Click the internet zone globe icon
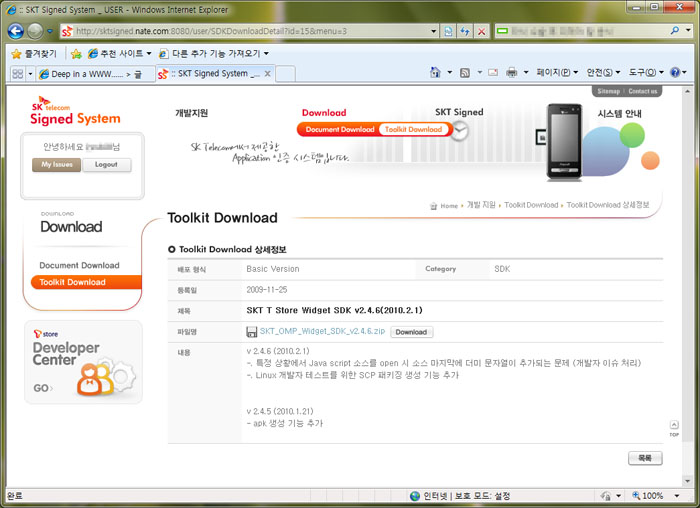 coord(415,496)
